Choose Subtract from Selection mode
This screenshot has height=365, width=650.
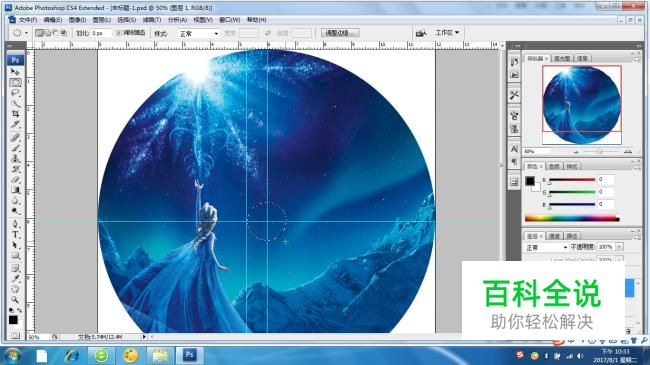55,33
